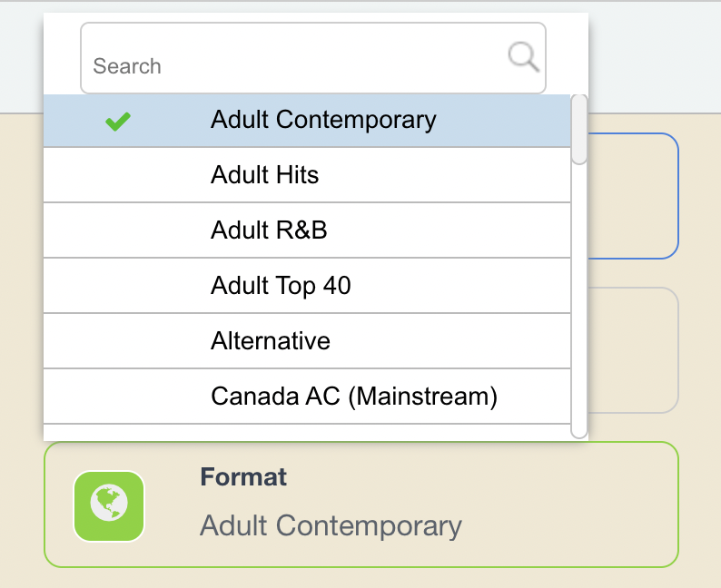This screenshot has height=588, width=721.
Task: Click the dropdown list scrollbar thumb
Action: tap(579, 129)
